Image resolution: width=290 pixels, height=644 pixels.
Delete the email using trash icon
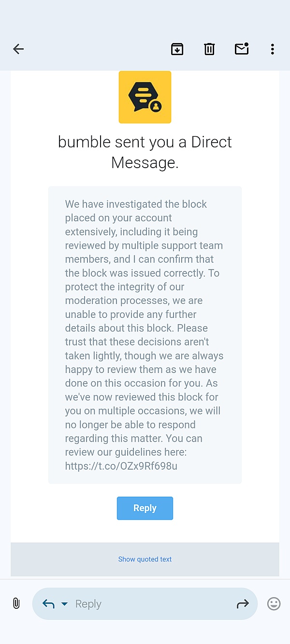(x=209, y=49)
